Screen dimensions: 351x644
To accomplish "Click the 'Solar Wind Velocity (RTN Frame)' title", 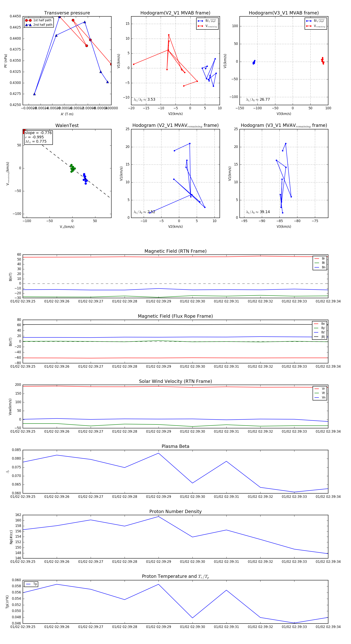I will pyautogui.click(x=175, y=381).
